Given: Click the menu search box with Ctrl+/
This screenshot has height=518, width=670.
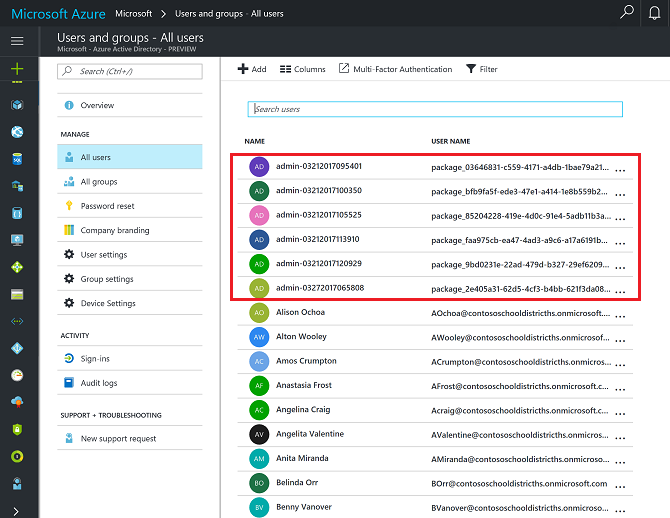Looking at the screenshot, I should [x=129, y=71].
